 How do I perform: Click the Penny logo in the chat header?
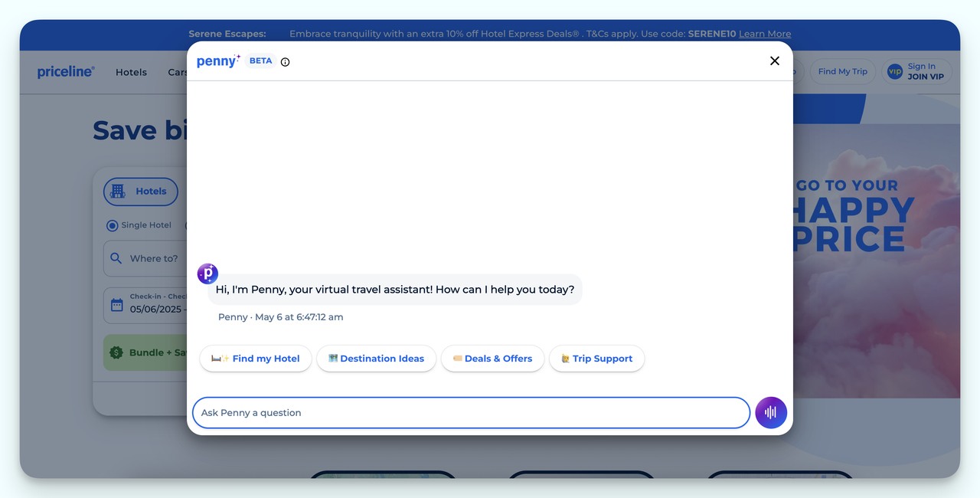[218, 61]
